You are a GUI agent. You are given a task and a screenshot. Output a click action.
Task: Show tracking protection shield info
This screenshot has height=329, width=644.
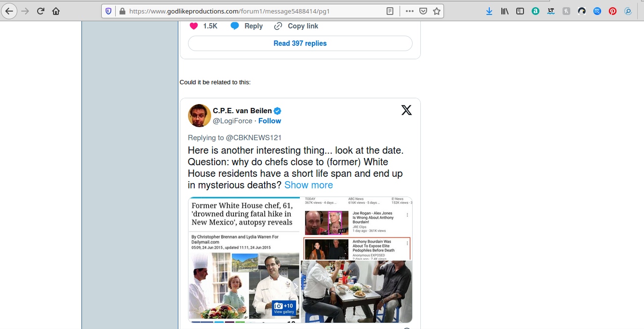click(108, 11)
